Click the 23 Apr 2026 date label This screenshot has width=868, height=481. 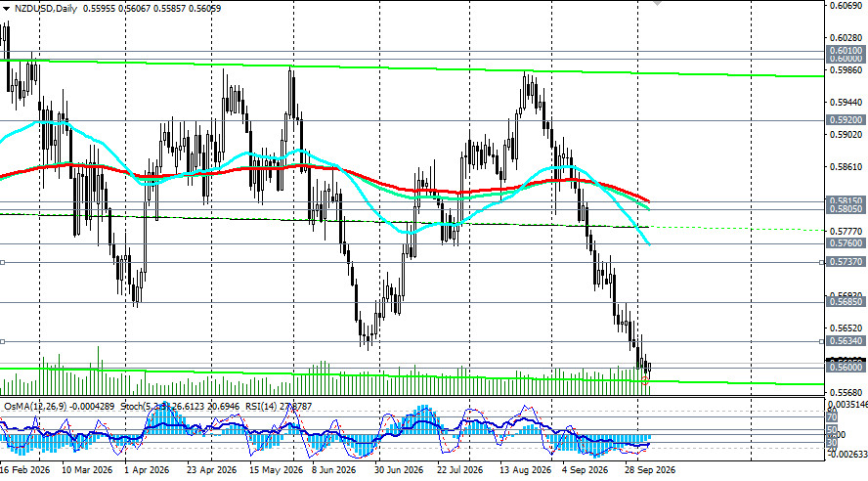[211, 470]
